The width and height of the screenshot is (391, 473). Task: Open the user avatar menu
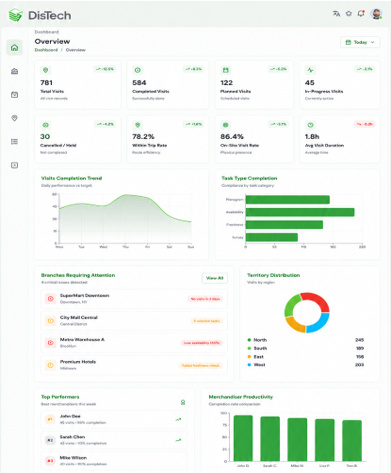[376, 14]
